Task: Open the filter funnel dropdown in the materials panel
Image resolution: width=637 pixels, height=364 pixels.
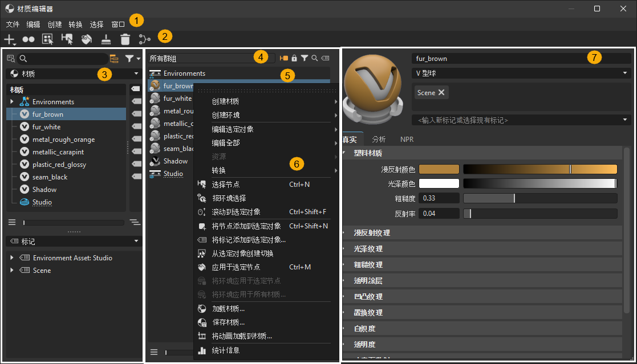Action: coord(132,59)
